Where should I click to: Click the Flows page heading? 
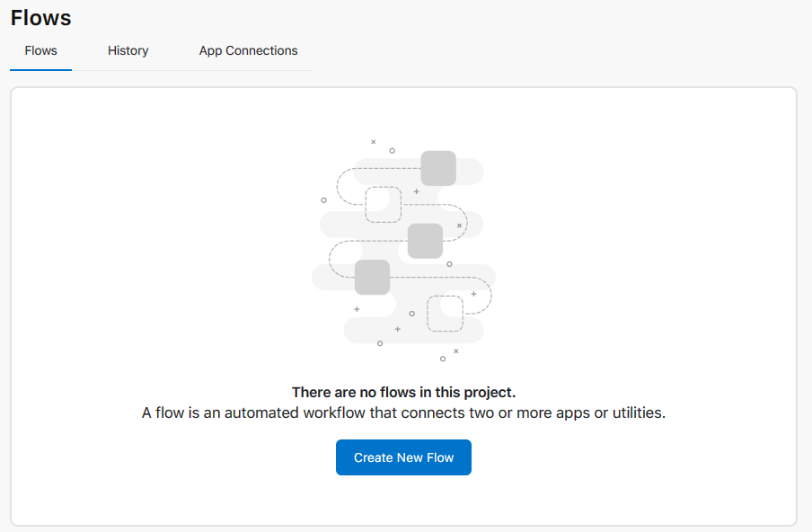click(x=41, y=17)
